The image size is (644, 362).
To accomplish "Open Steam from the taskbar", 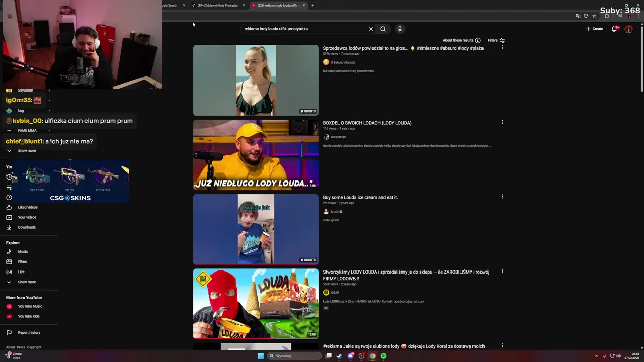I will tap(339, 356).
